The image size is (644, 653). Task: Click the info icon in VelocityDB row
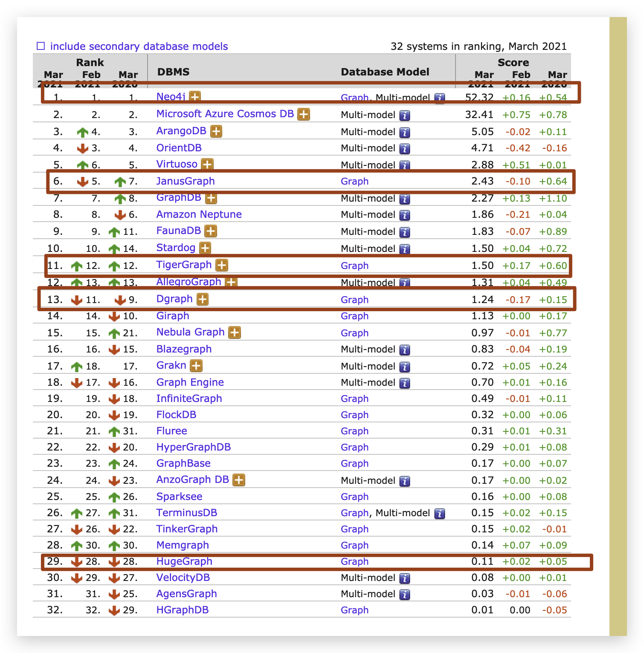[405, 578]
